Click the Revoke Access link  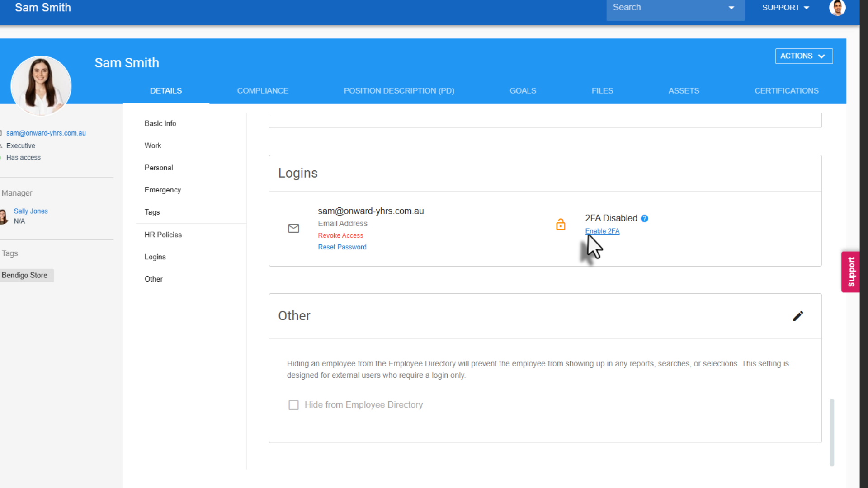(x=340, y=235)
